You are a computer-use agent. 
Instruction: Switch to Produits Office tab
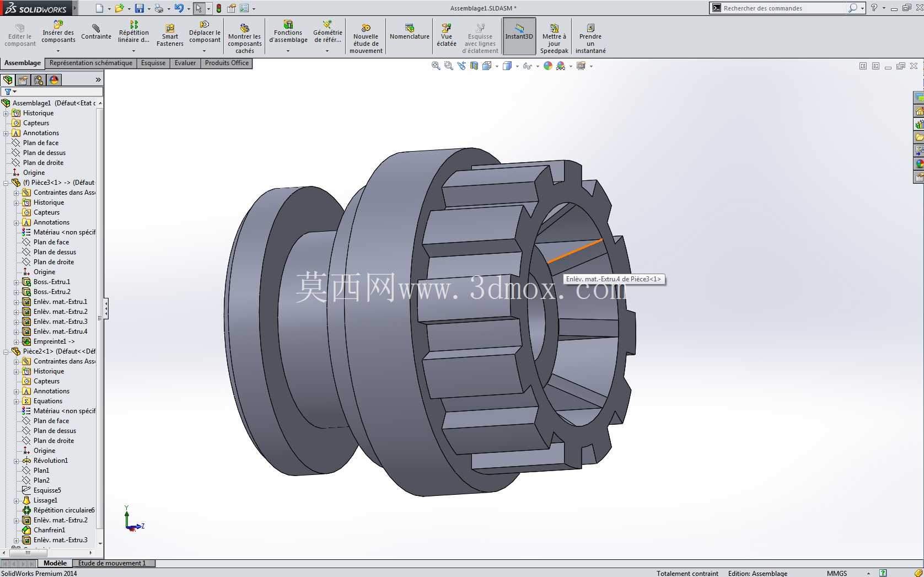pos(227,63)
